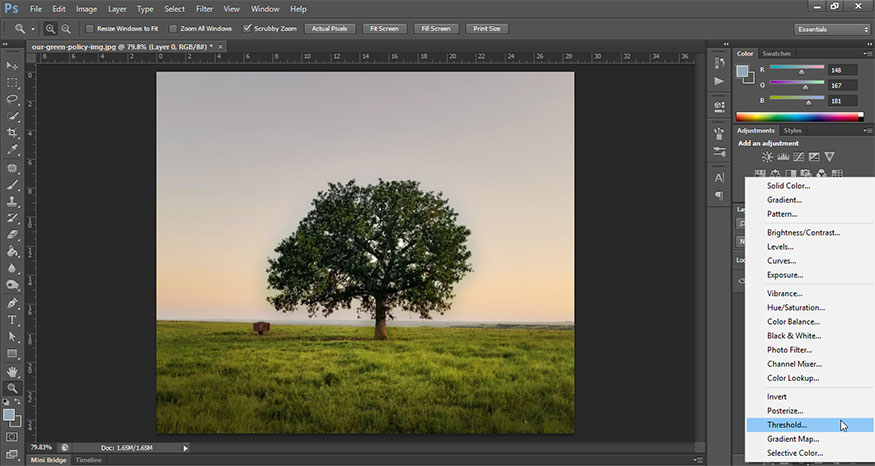Choose Threshold... from the adjustment menu
The width and height of the screenshot is (875, 466).
[787, 425]
